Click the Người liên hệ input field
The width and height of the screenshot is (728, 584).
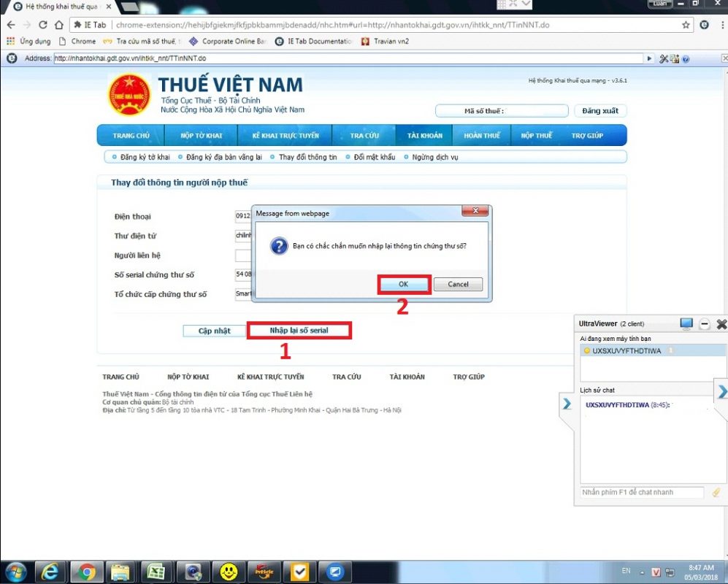(243, 255)
